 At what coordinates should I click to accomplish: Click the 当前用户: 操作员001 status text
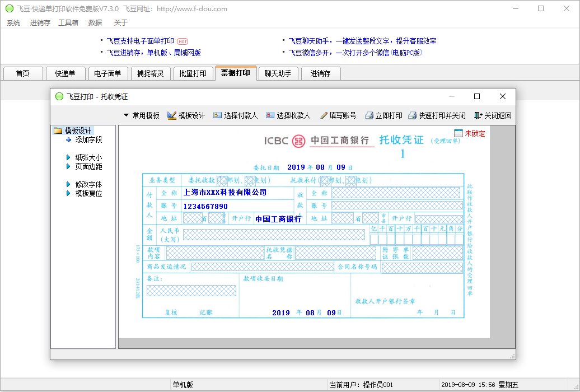tap(361, 385)
